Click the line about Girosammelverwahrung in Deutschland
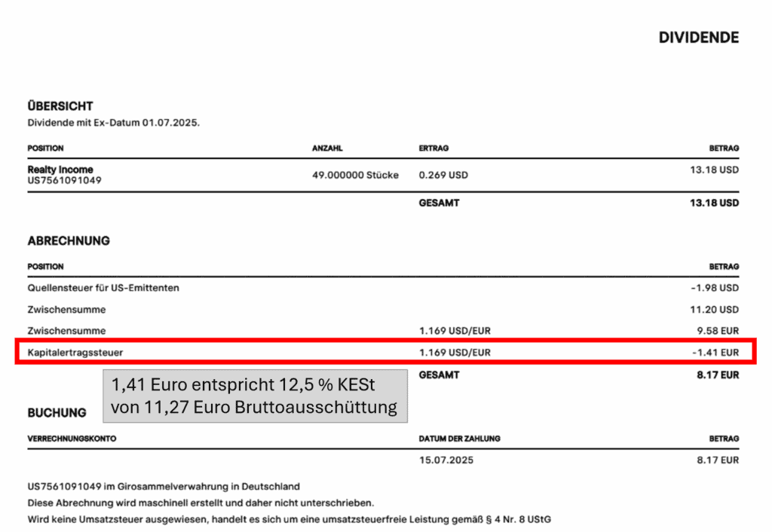The width and height of the screenshot is (772, 532). [164, 486]
